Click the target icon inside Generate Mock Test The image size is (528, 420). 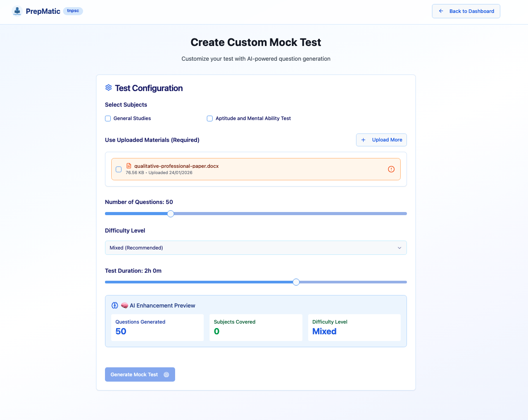[x=167, y=374]
